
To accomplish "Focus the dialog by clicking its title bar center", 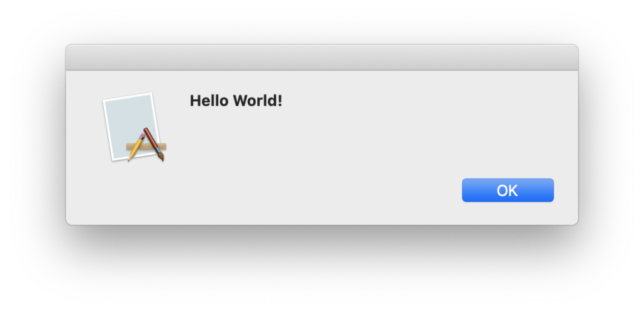I will 322,57.
